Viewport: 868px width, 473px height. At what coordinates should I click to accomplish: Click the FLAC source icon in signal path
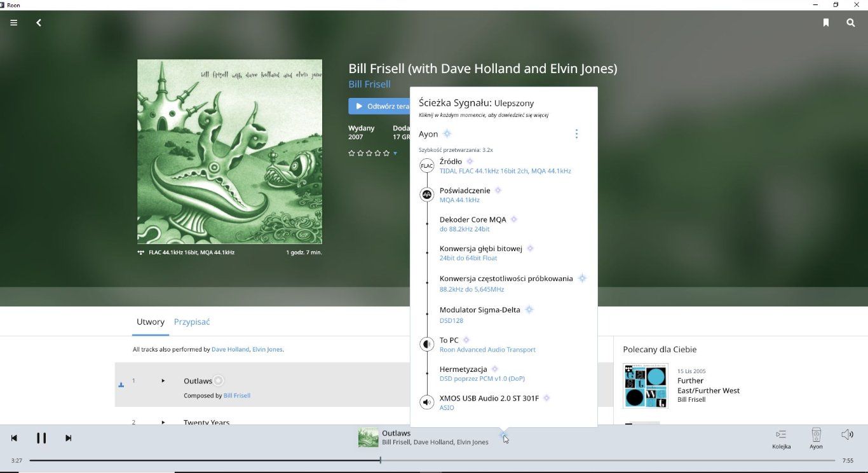(427, 166)
